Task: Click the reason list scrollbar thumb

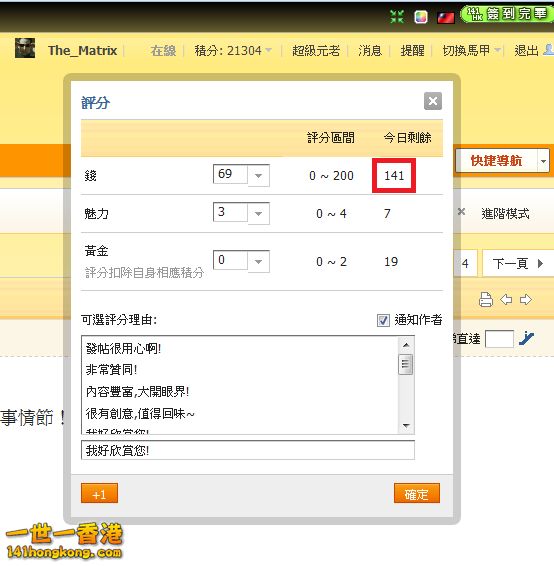Action: click(406, 365)
